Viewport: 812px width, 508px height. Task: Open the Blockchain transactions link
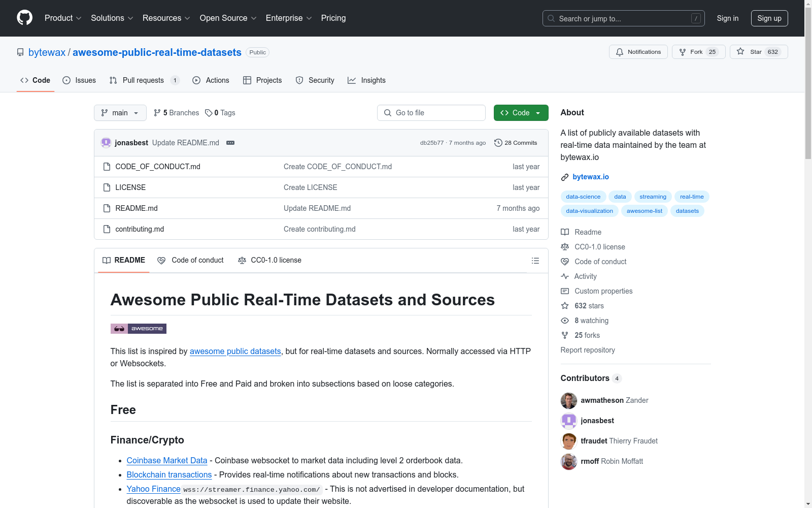[169, 474]
